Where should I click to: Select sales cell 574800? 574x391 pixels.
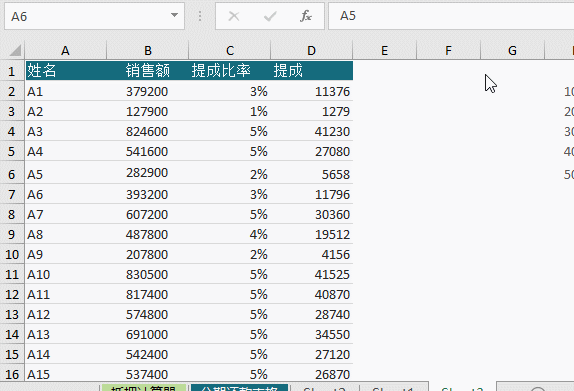point(148,314)
